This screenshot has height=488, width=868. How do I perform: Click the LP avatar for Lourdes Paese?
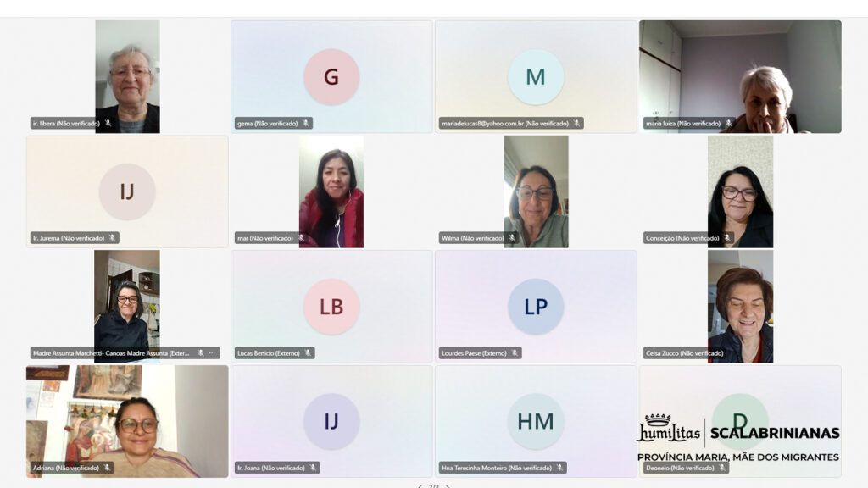tap(536, 307)
